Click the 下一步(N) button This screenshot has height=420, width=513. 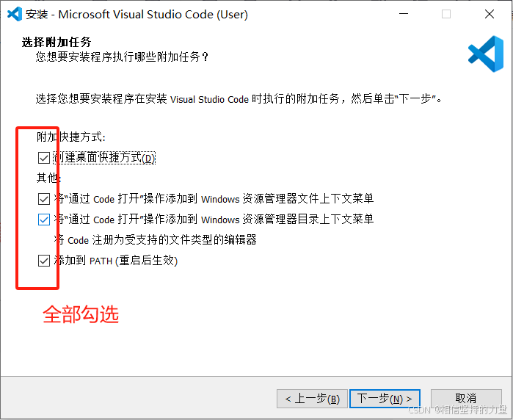(385, 399)
